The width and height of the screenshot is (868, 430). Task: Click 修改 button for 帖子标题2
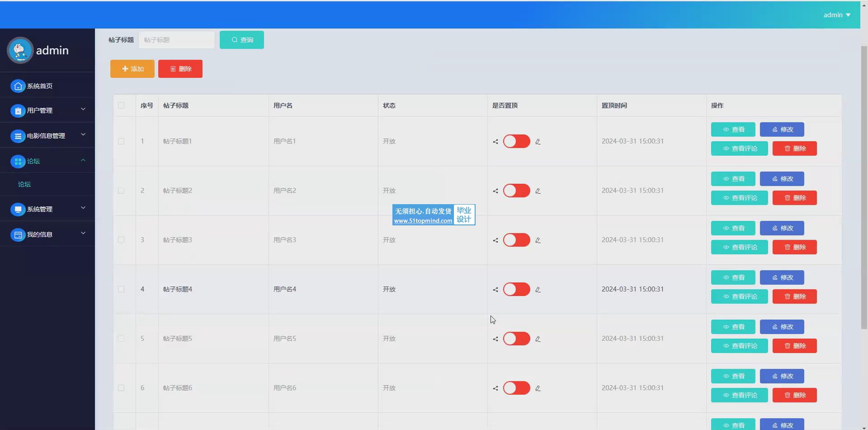[782, 178]
